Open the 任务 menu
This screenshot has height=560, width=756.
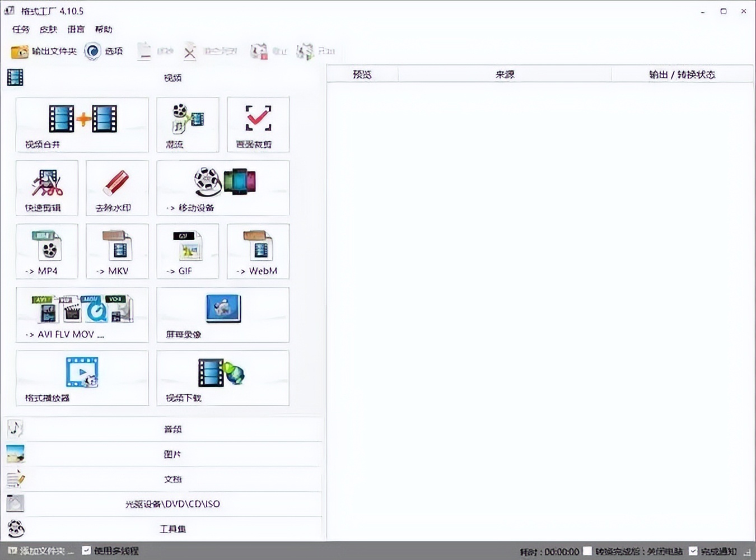[x=20, y=29]
